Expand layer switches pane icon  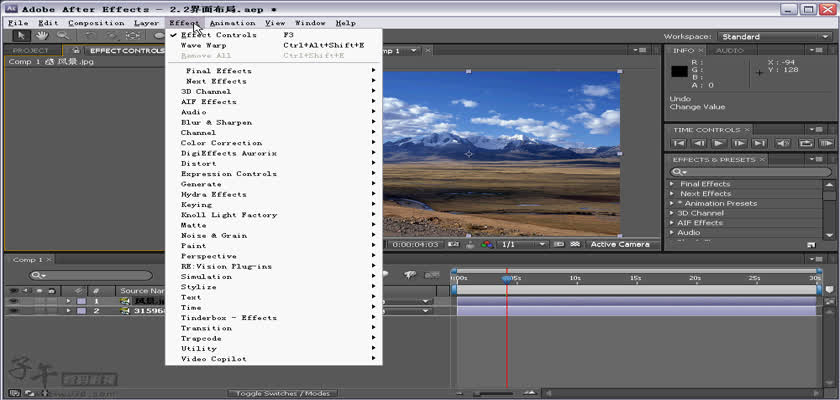tap(13, 393)
